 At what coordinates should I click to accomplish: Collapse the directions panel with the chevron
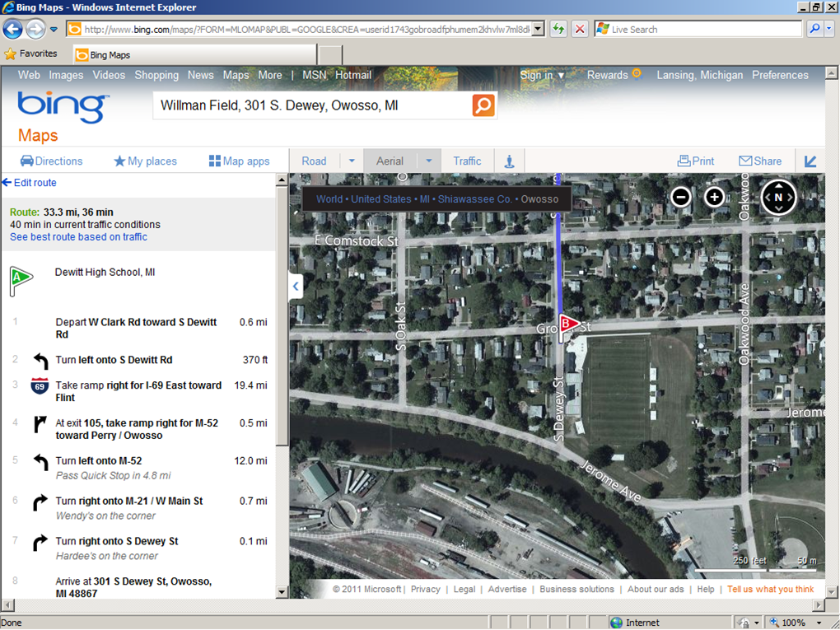pyautogui.click(x=296, y=286)
